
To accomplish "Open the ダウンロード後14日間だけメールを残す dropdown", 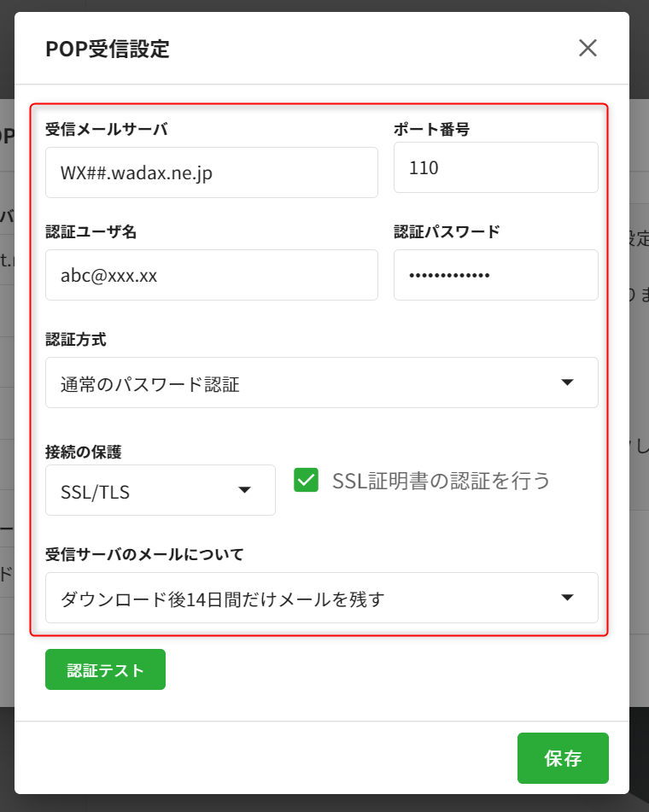I will 322,598.
